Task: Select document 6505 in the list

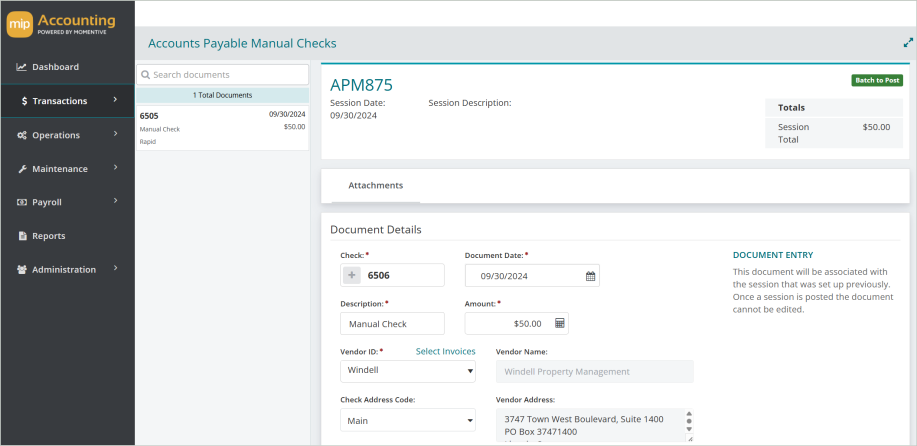Action: [222, 128]
